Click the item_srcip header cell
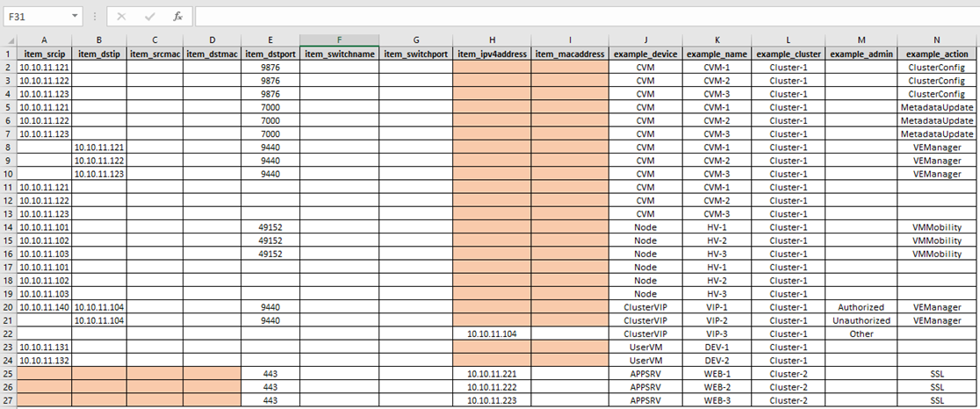Screen dimensions: 980x409 [x=45, y=54]
